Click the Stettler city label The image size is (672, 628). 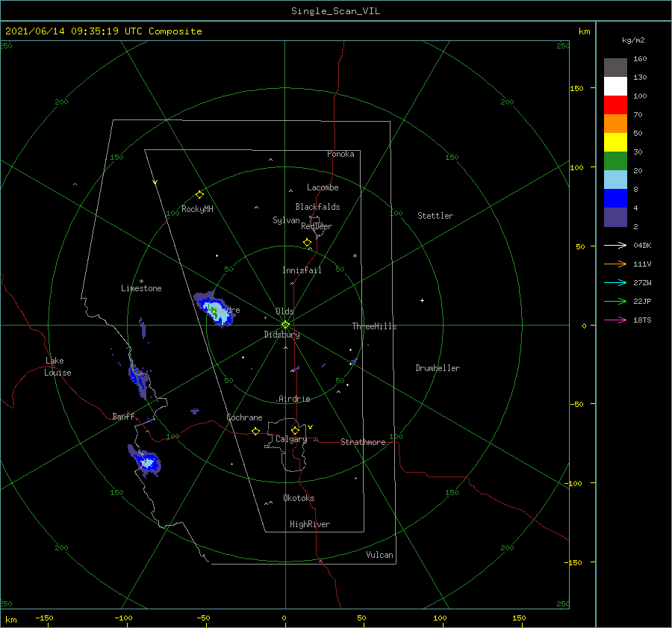(x=435, y=216)
